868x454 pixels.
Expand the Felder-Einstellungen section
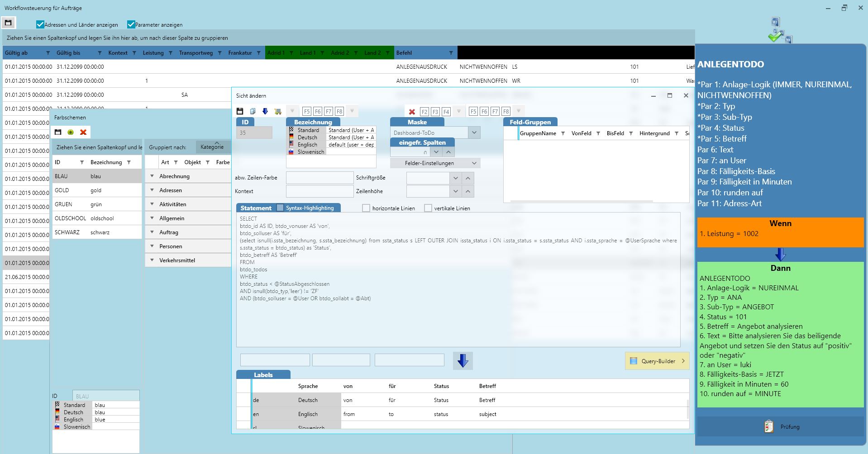click(x=474, y=163)
